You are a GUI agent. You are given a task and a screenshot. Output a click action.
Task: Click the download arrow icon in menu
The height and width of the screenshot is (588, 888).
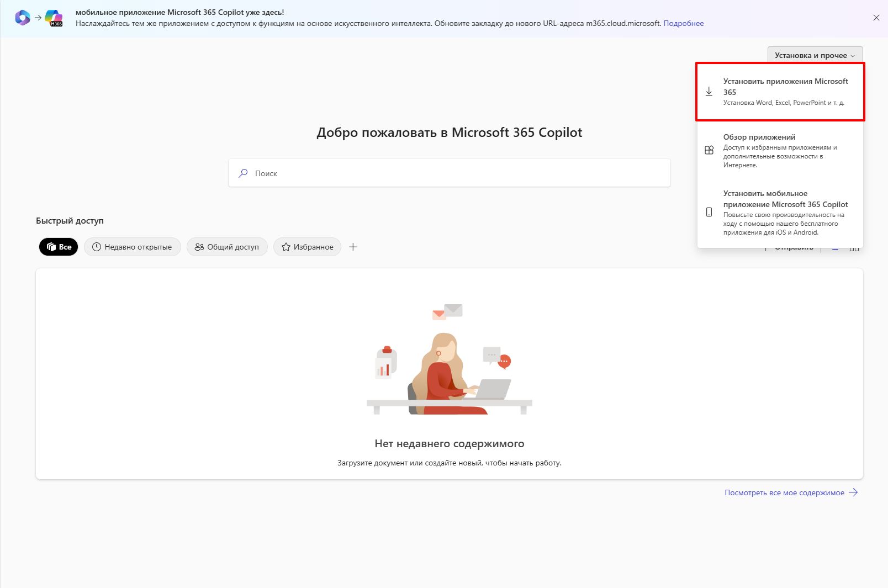click(x=709, y=92)
